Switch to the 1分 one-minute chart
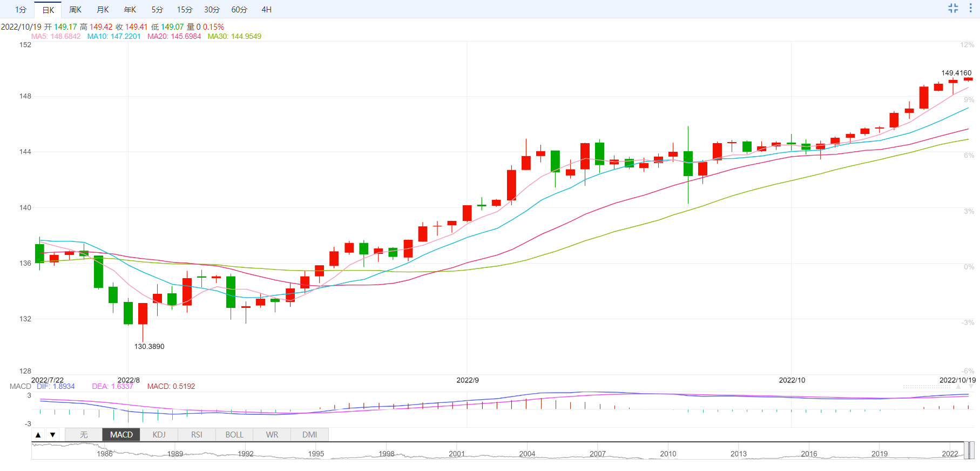The image size is (980, 471). point(21,10)
